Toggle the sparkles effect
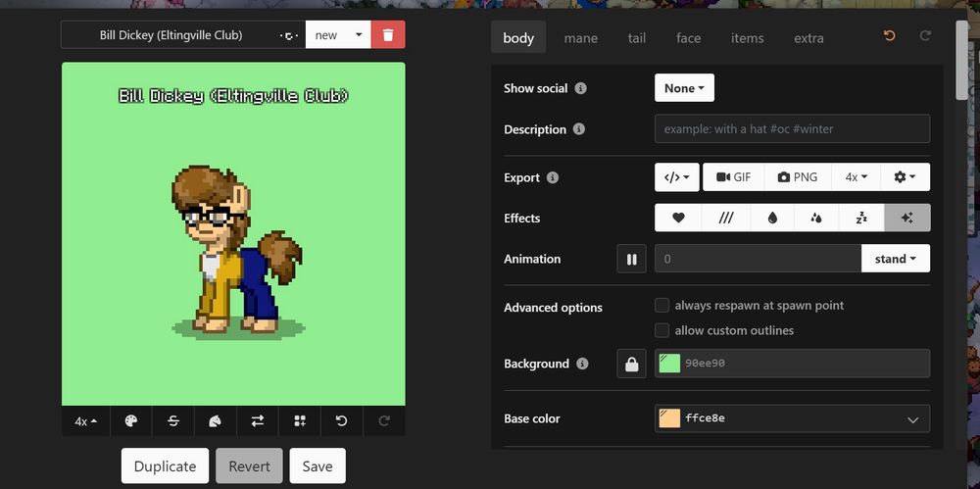This screenshot has width=980, height=489. 907,218
